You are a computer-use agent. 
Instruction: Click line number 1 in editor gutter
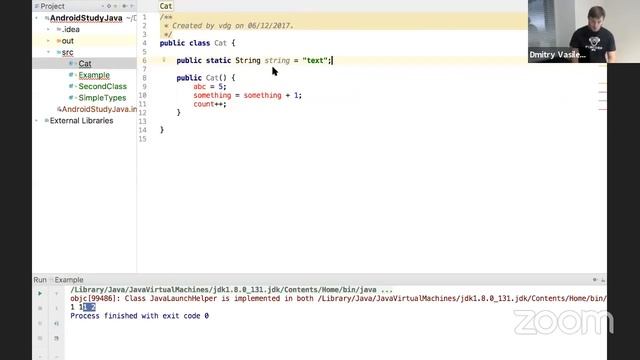pyautogui.click(x=144, y=17)
